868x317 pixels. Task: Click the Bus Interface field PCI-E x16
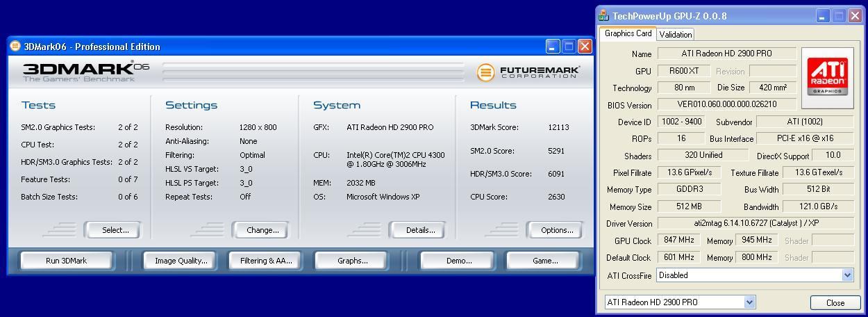[806, 138]
